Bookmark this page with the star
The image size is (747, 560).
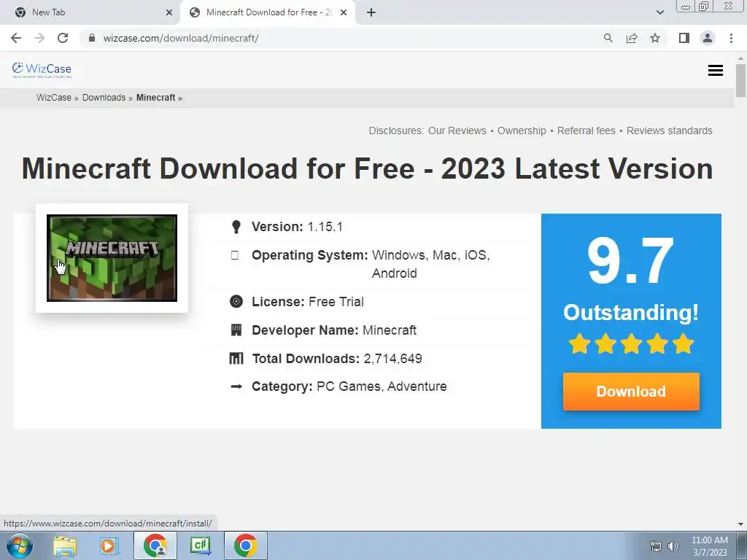coord(655,38)
